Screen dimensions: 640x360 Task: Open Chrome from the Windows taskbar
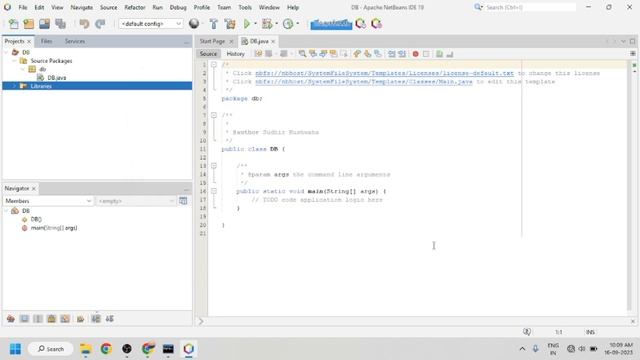click(106, 349)
